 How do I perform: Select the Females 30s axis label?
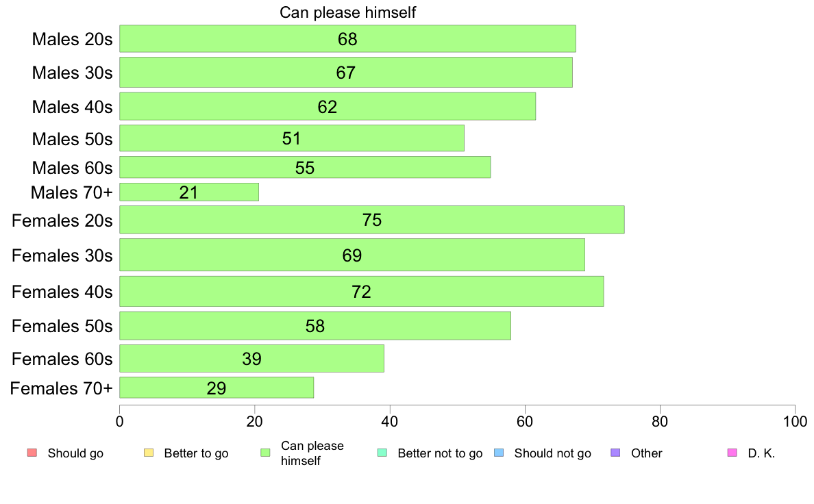pyautogui.click(x=62, y=255)
